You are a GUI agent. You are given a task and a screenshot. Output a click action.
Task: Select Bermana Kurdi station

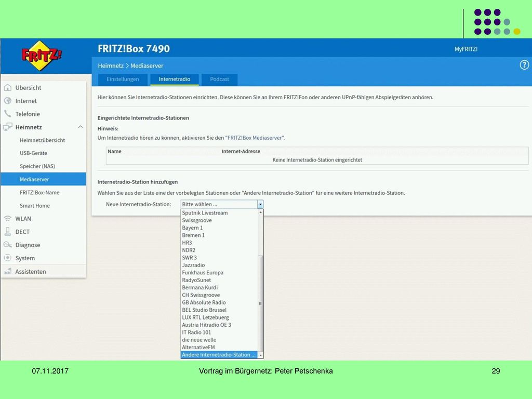tap(219, 287)
